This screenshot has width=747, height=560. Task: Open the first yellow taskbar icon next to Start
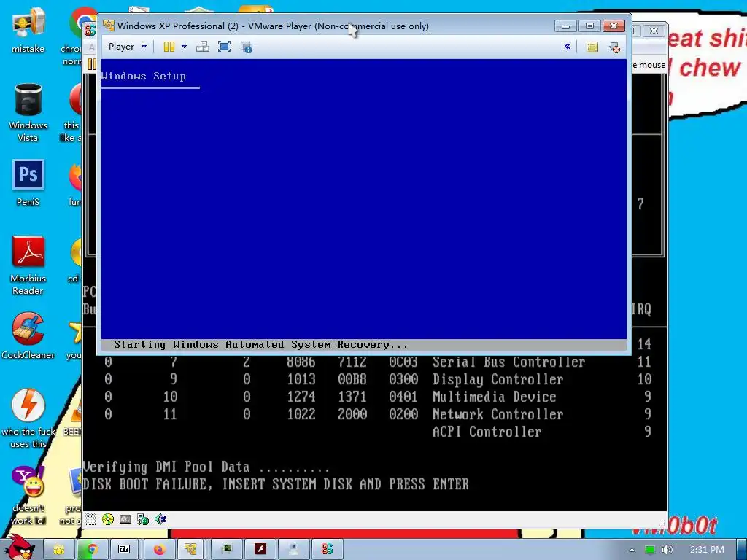tap(58, 550)
